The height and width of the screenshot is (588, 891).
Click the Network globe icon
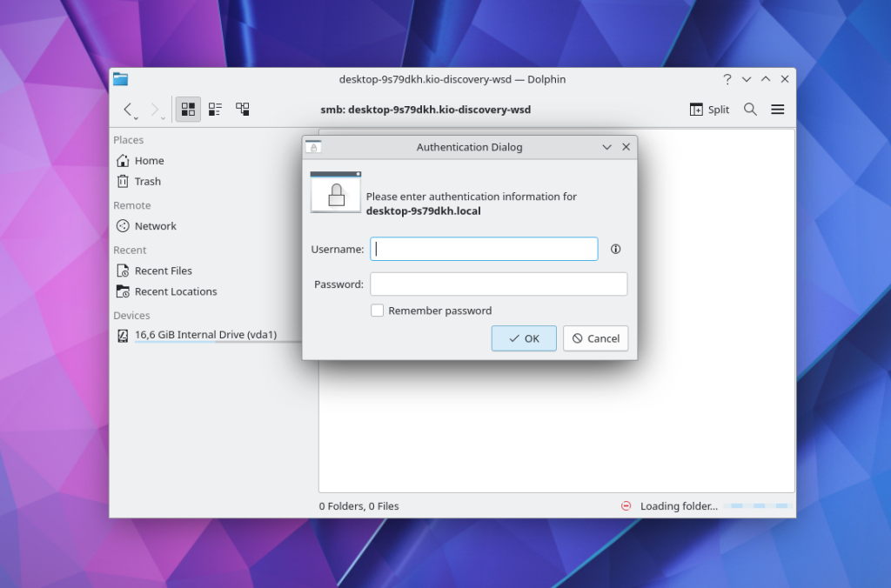point(123,226)
